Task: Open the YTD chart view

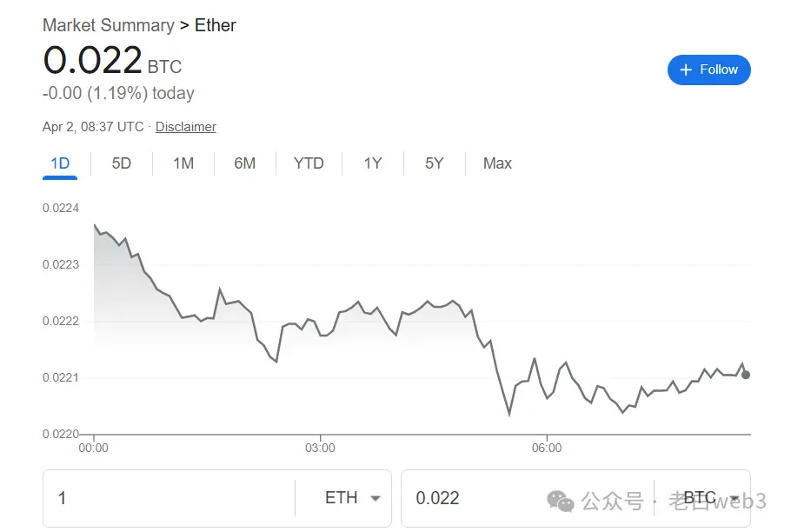Action: [x=309, y=163]
